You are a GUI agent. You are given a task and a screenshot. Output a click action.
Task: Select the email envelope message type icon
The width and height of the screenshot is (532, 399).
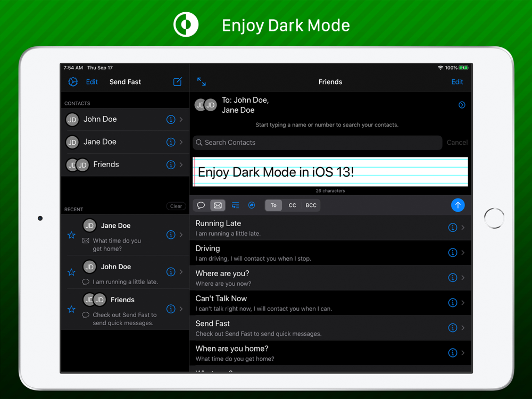218,205
